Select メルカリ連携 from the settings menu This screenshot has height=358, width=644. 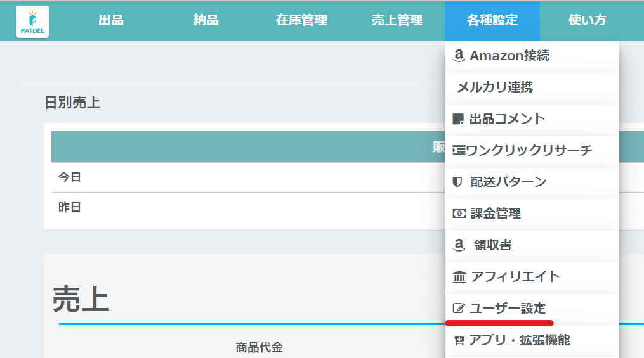(495, 87)
